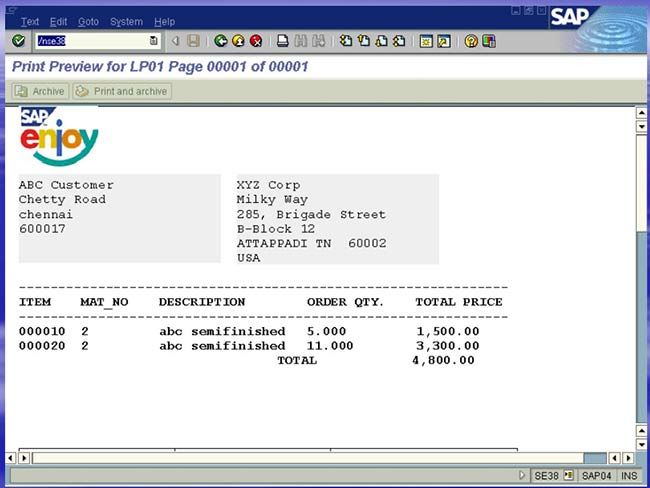Click the lower scroll-up arrow near the bottom

point(642,431)
